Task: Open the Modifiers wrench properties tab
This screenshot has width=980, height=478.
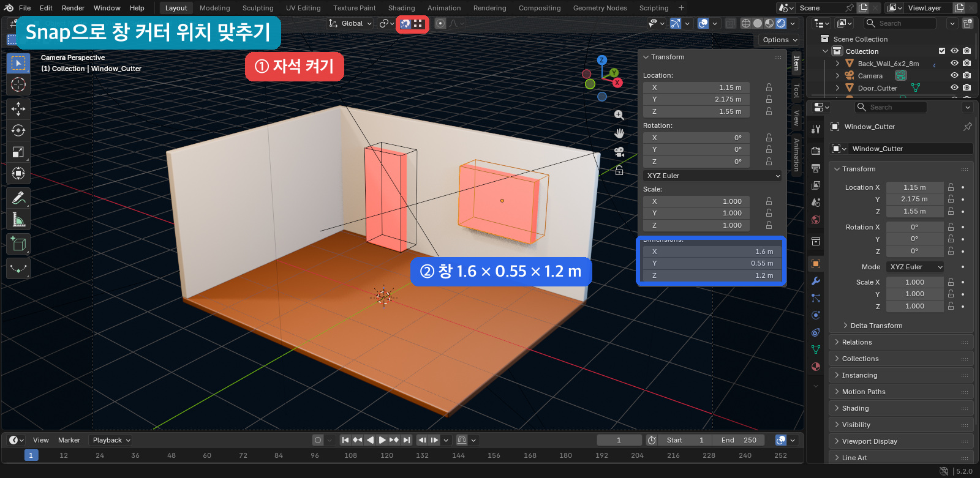Action: click(x=816, y=281)
